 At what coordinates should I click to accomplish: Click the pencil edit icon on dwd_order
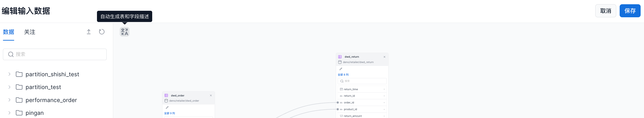point(167,107)
